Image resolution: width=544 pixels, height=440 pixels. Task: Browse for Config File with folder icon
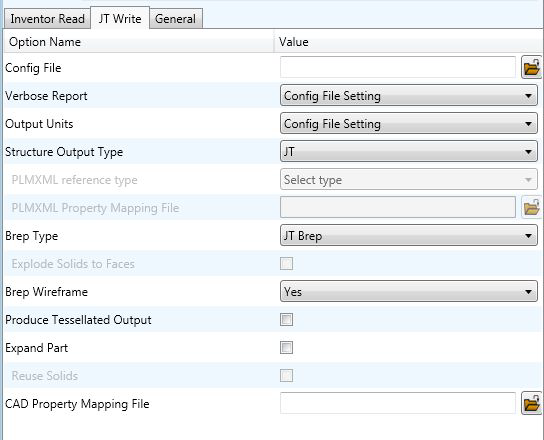point(531,67)
